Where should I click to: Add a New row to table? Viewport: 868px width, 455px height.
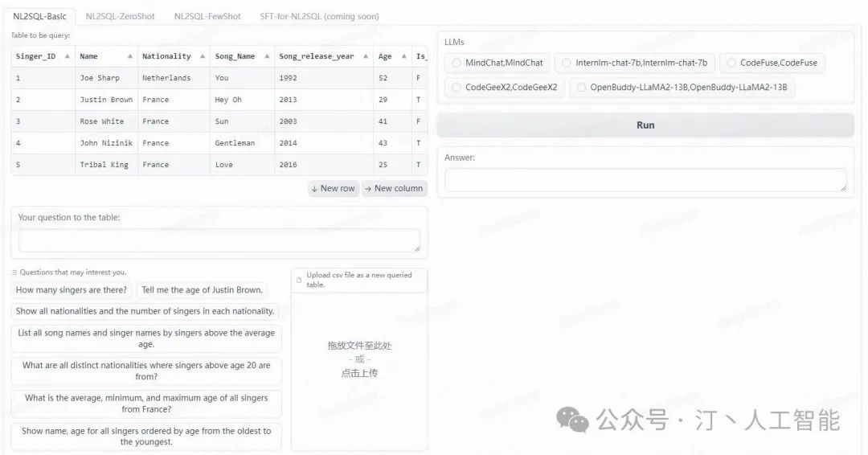[x=334, y=188]
